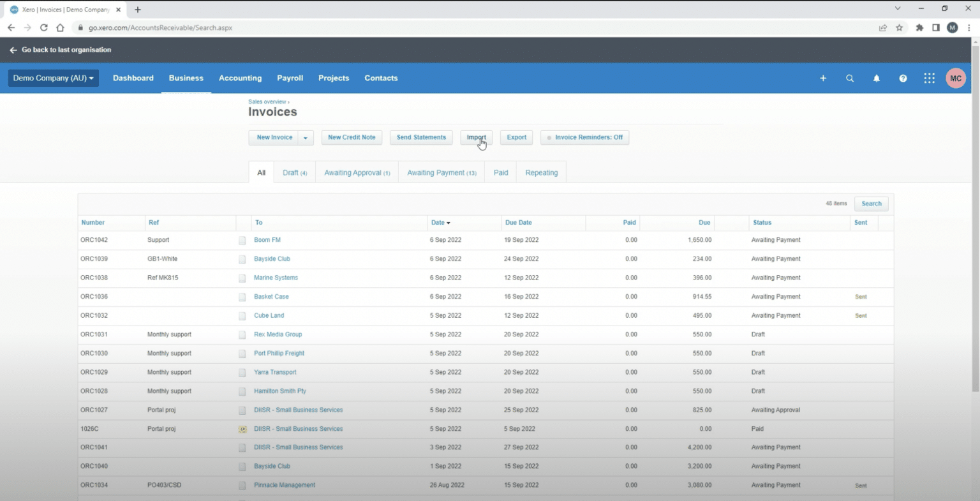980x501 pixels.
Task: Click the browser extensions puzzle icon
Action: (919, 27)
